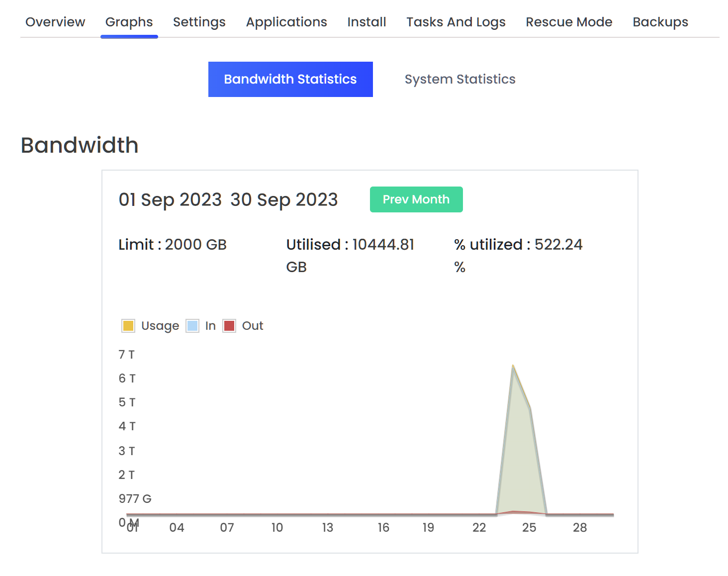Image resolution: width=728 pixels, height=576 pixels.
Task: Select the Graphs tab
Action: (x=129, y=22)
